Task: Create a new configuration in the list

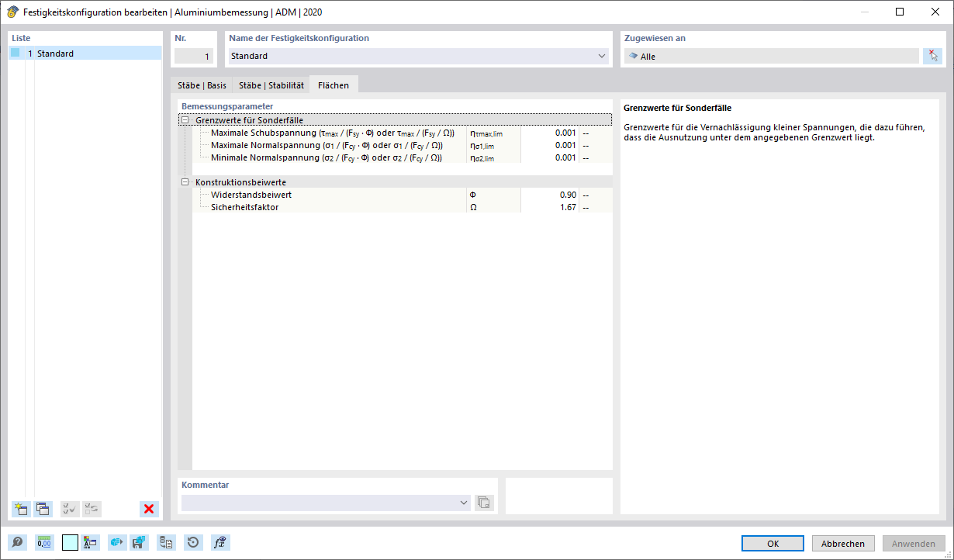Action: [x=21, y=509]
